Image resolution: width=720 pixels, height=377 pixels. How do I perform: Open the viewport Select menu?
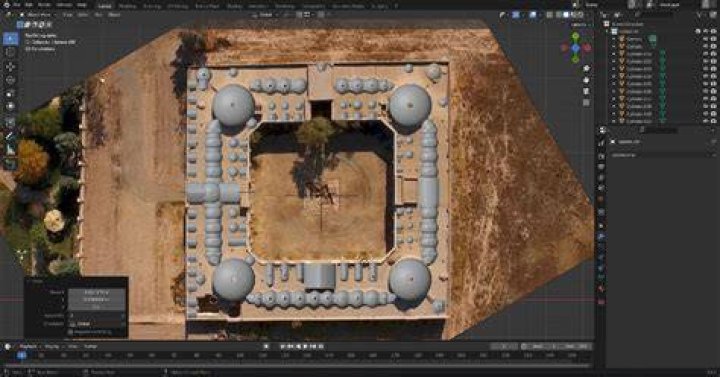point(83,15)
